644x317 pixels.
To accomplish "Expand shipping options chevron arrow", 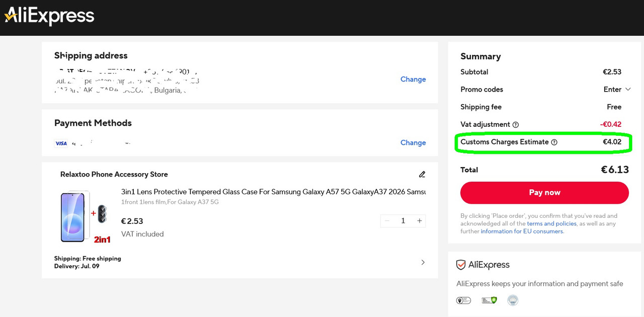I will point(423,262).
